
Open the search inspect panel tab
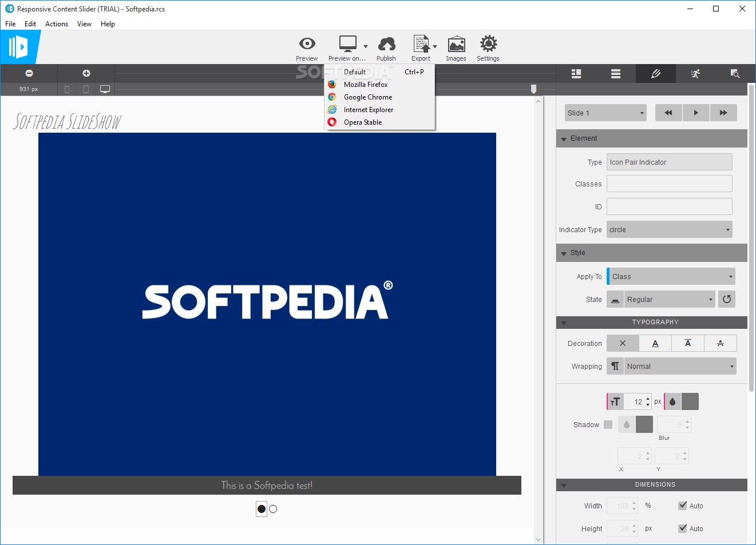tap(735, 74)
